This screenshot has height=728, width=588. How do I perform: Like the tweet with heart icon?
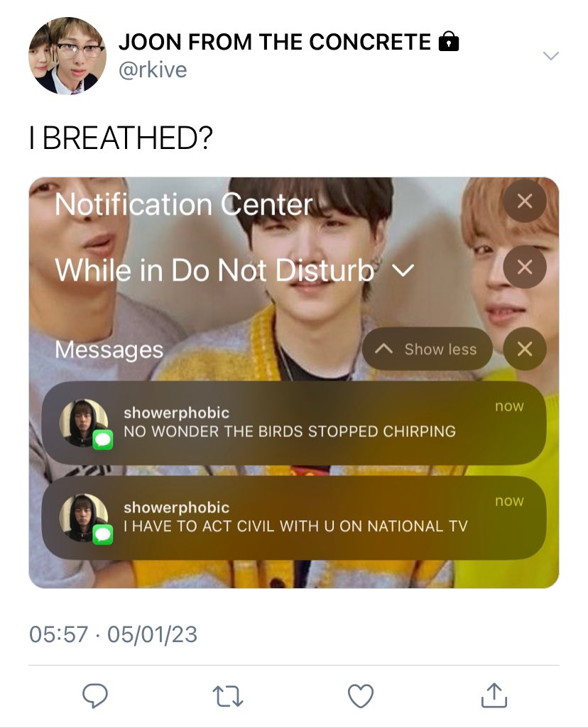coord(361,696)
